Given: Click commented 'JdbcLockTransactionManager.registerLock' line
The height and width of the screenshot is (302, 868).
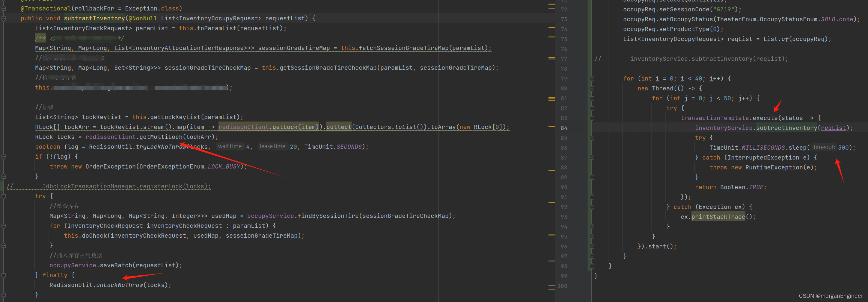Looking at the screenshot, I should pos(126,186).
